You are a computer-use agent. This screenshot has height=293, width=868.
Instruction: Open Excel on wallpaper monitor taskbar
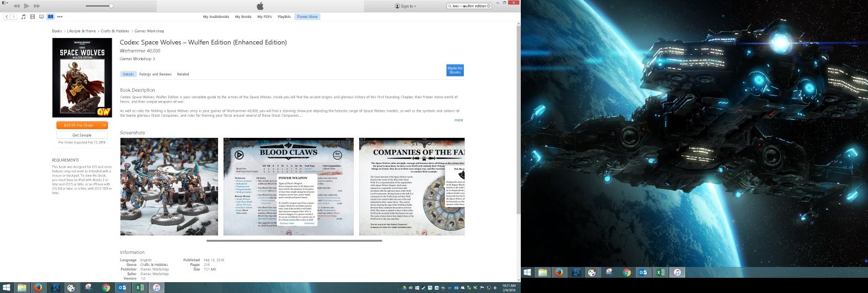(x=660, y=272)
